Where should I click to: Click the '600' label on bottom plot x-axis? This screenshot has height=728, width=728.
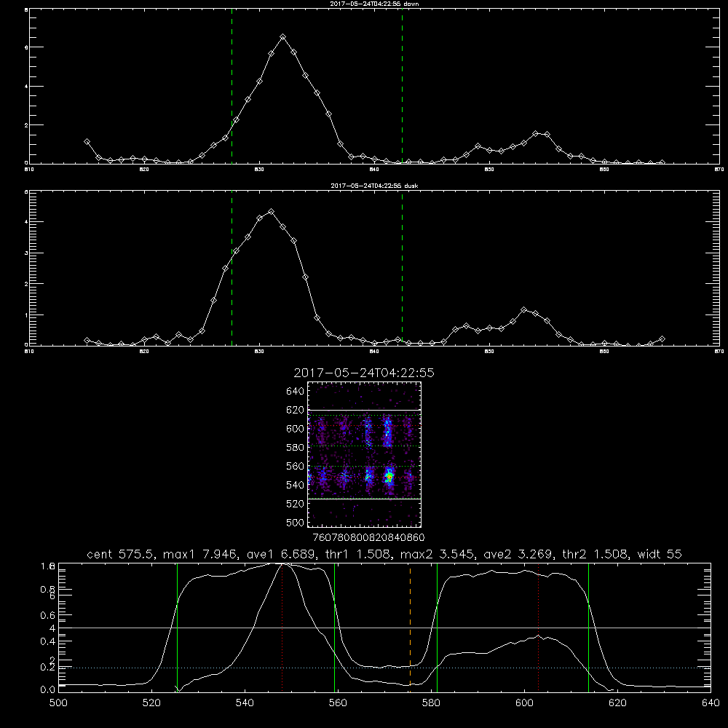pos(524,703)
